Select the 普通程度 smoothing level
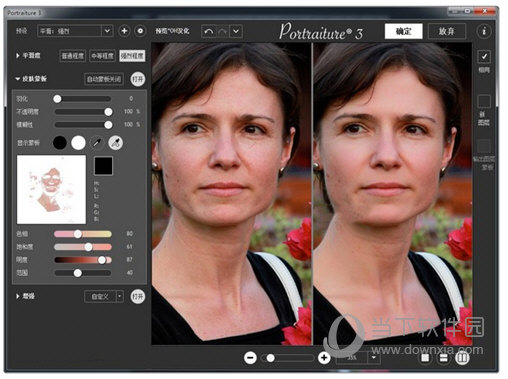The height and width of the screenshot is (379, 508). pos(73,56)
